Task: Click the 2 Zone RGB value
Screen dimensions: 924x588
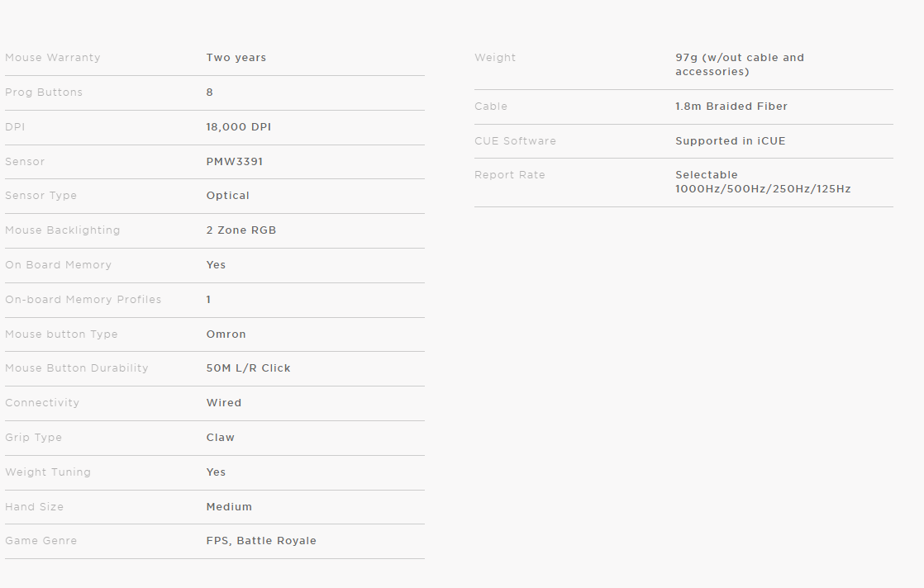Action: 241,230
